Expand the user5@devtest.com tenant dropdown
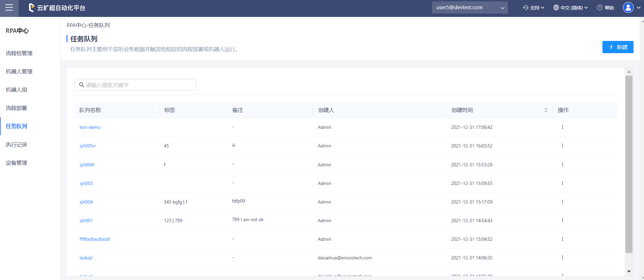The image size is (644, 280). pos(470,7)
